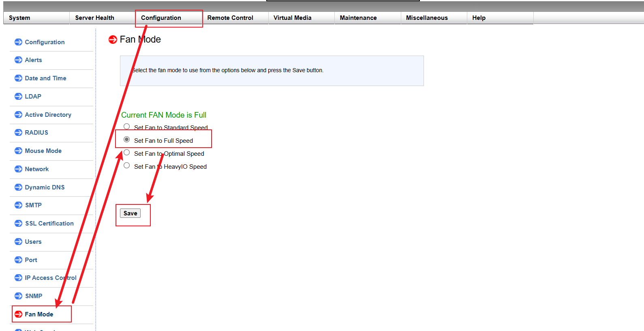Click the arrow icon next to Network
Screen dimensions: 644x331
18,169
